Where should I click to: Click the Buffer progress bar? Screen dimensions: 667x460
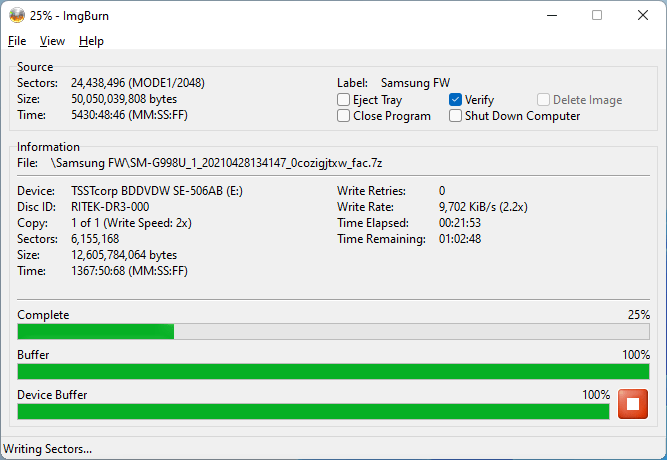click(333, 372)
